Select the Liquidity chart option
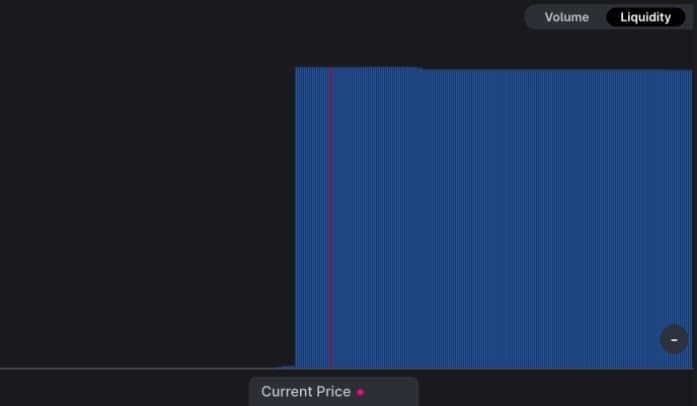 pos(645,17)
